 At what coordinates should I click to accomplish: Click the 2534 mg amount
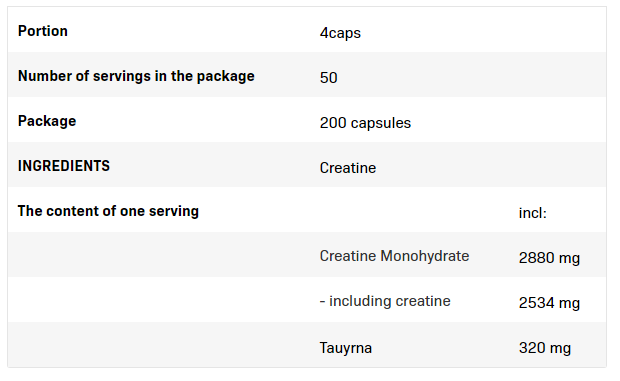549,303
